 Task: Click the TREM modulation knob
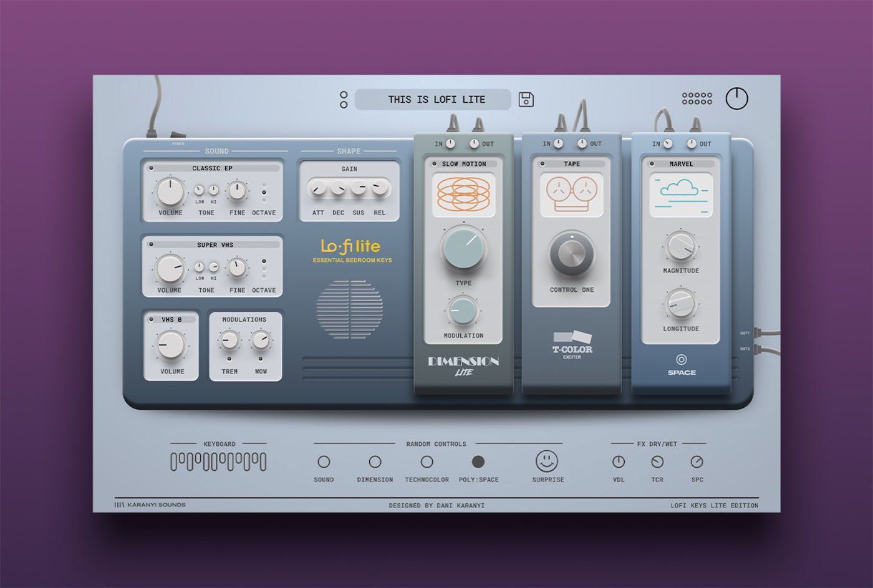229,340
